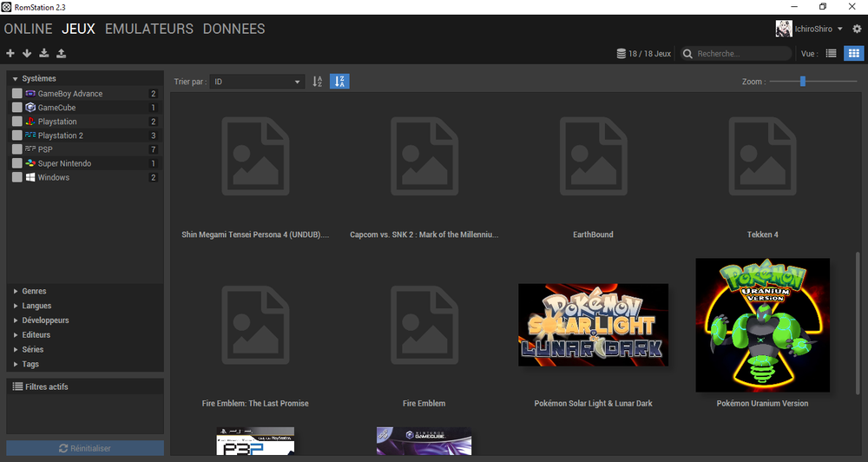This screenshot has width=868, height=462.
Task: Open IchiroShiro user menu arrow
Action: (839, 29)
